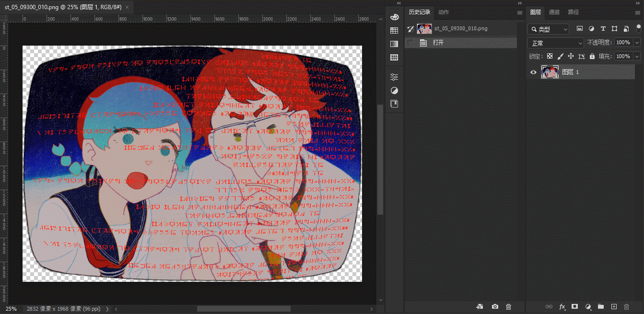Expand the 类型 layer filter dropdown
Viewport: 644px width, 314px height.
(549, 29)
